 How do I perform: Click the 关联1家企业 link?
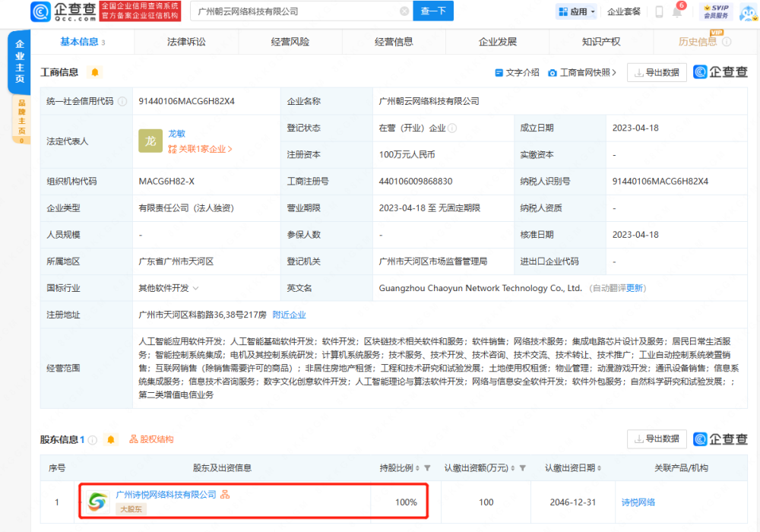point(200,149)
